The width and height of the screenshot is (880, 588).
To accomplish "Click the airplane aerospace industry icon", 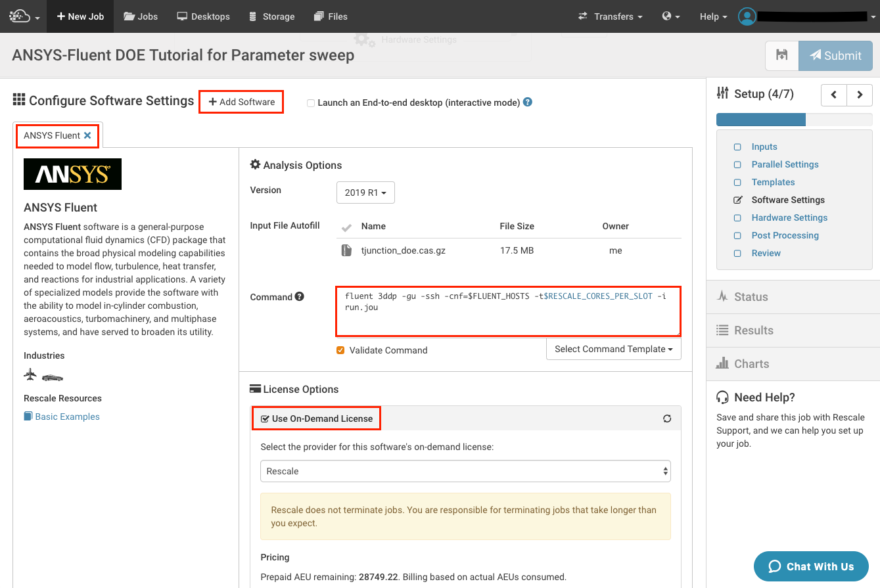I will coord(30,375).
